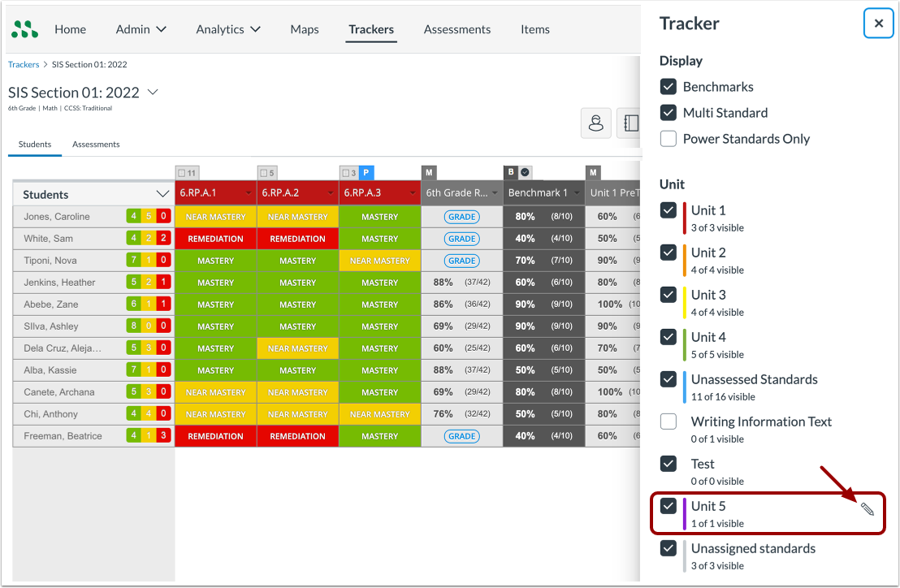The image size is (900, 588).
Task: Enable Power Standards Only
Action: point(669,139)
